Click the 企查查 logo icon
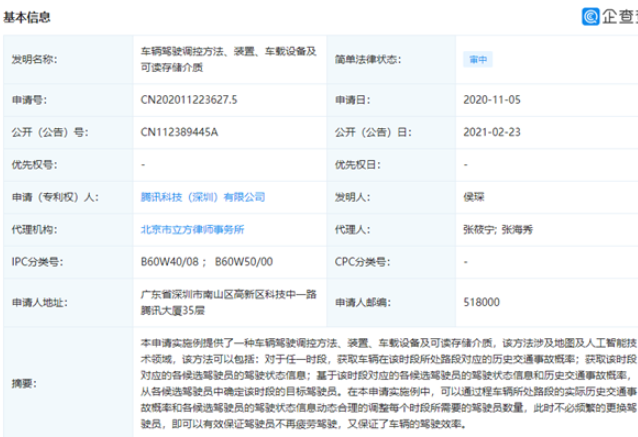This screenshot has width=638, height=437. click(x=590, y=17)
